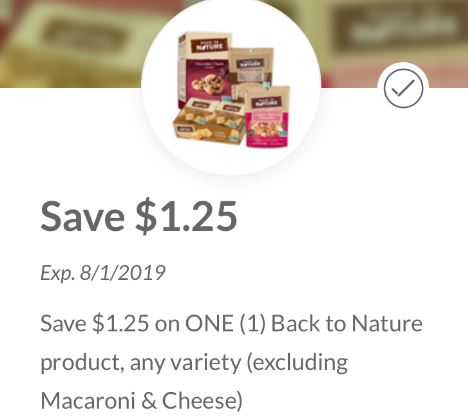Toggle the clipped coupon checkmark circle
Screen dimensions: 468x420
coord(403,88)
